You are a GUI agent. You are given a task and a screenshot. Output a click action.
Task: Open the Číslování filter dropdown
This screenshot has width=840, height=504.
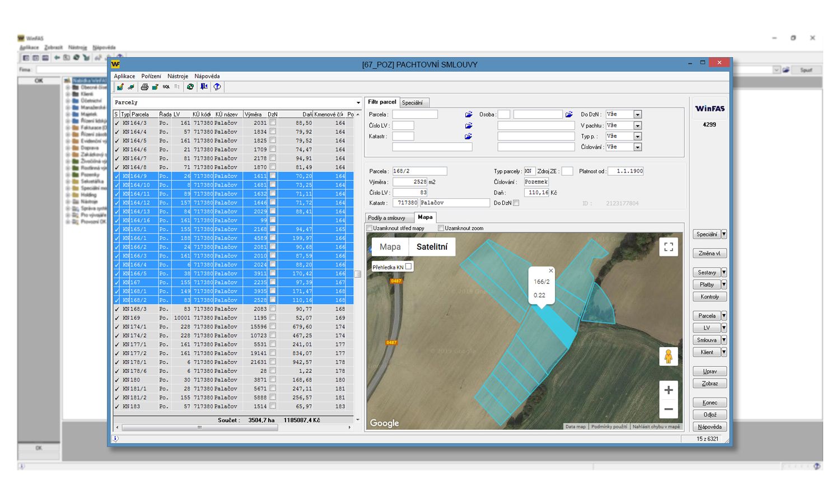click(637, 147)
